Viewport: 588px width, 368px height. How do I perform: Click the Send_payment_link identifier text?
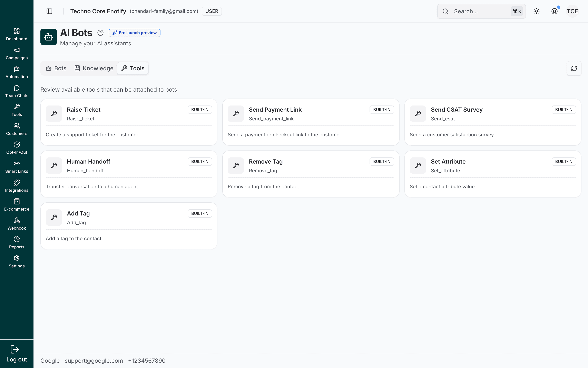tap(271, 119)
